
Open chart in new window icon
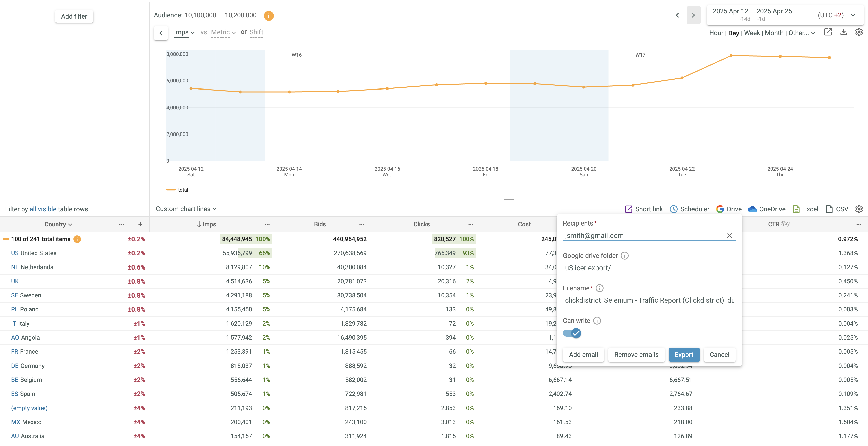point(828,32)
